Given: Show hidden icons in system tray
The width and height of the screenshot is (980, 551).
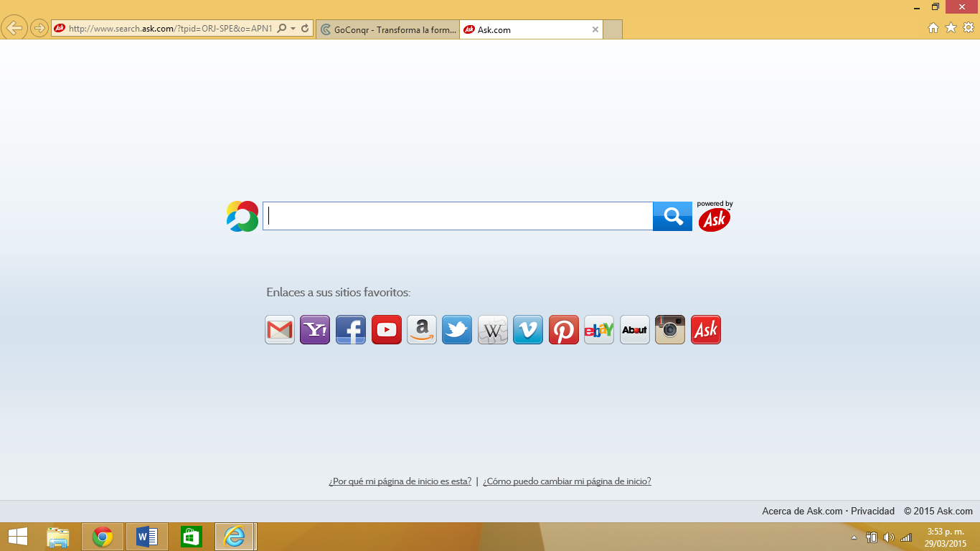Looking at the screenshot, I should click(x=854, y=537).
